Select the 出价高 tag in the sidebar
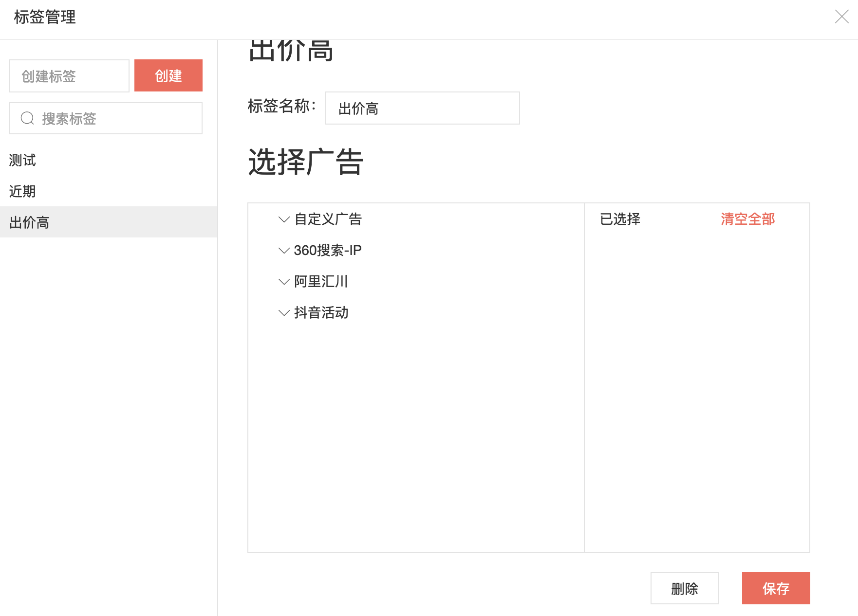Screen dimensions: 858x616 29,222
